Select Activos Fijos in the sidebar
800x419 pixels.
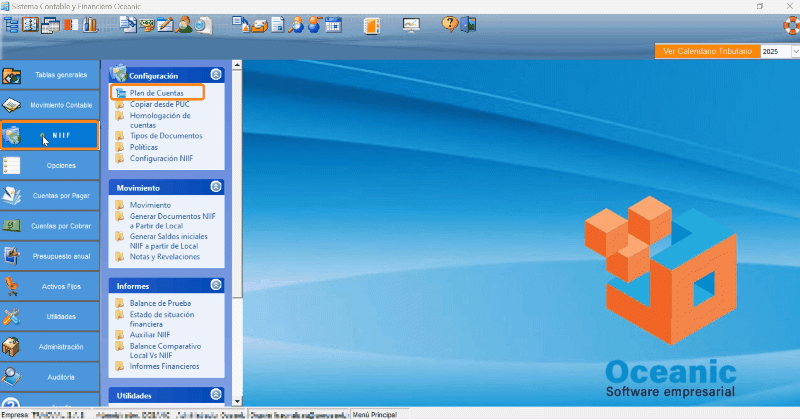tap(50, 286)
